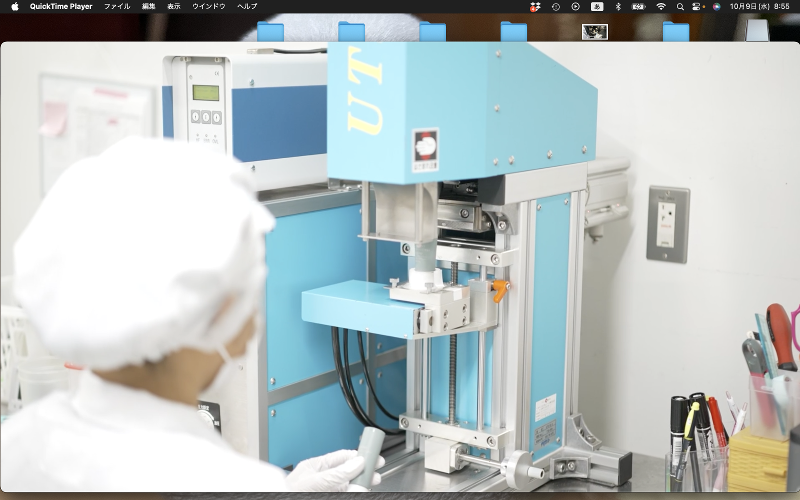Screen dimensions: 800x500
Task: Open the QuickTime Player application menu
Action: point(61,6)
